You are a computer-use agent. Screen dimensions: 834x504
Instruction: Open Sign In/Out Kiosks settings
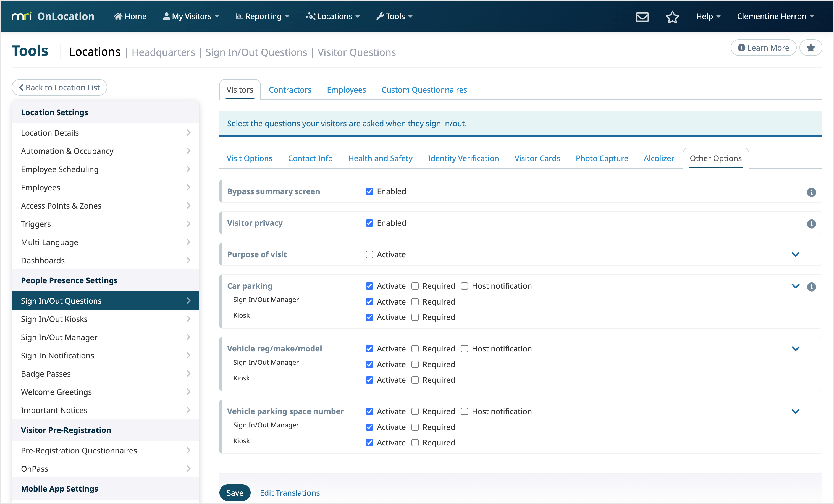(x=105, y=319)
